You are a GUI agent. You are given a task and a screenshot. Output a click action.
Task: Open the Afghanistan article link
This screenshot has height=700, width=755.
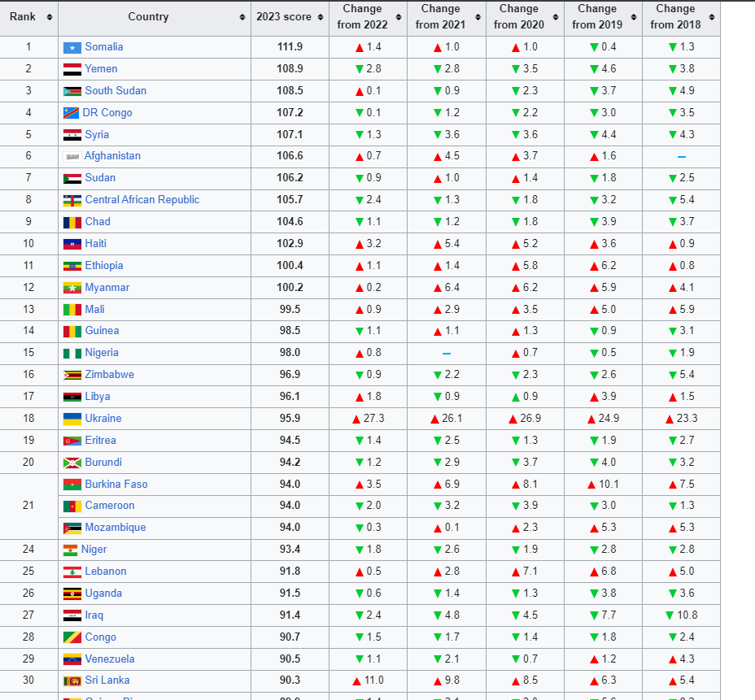coord(112,156)
